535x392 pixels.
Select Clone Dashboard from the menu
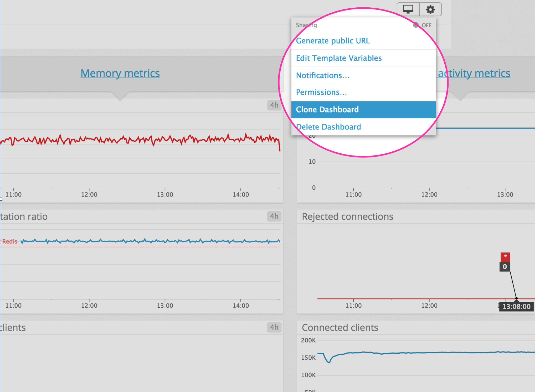point(327,109)
